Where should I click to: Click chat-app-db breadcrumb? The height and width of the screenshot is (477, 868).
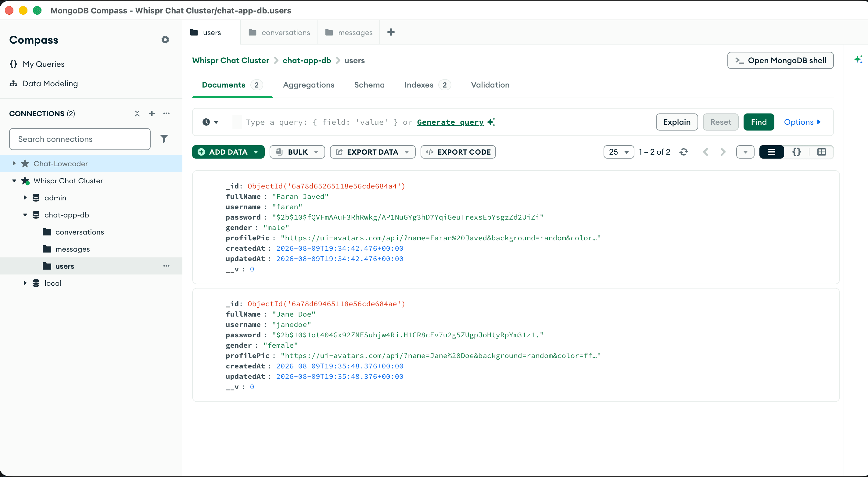click(307, 60)
